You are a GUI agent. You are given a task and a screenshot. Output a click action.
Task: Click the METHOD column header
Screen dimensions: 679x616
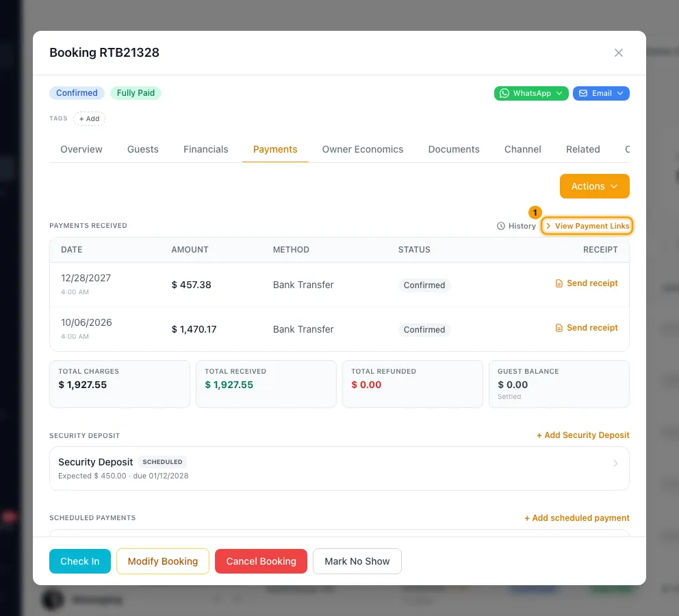291,250
